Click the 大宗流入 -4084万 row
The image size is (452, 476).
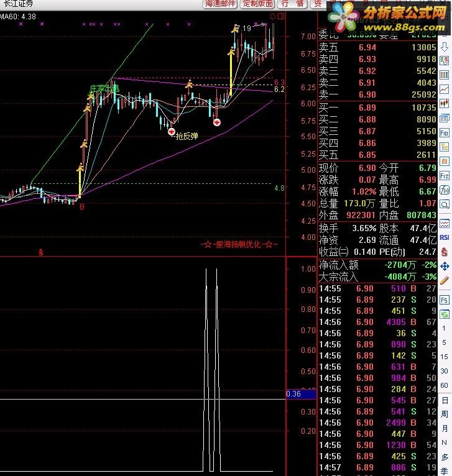click(x=377, y=277)
